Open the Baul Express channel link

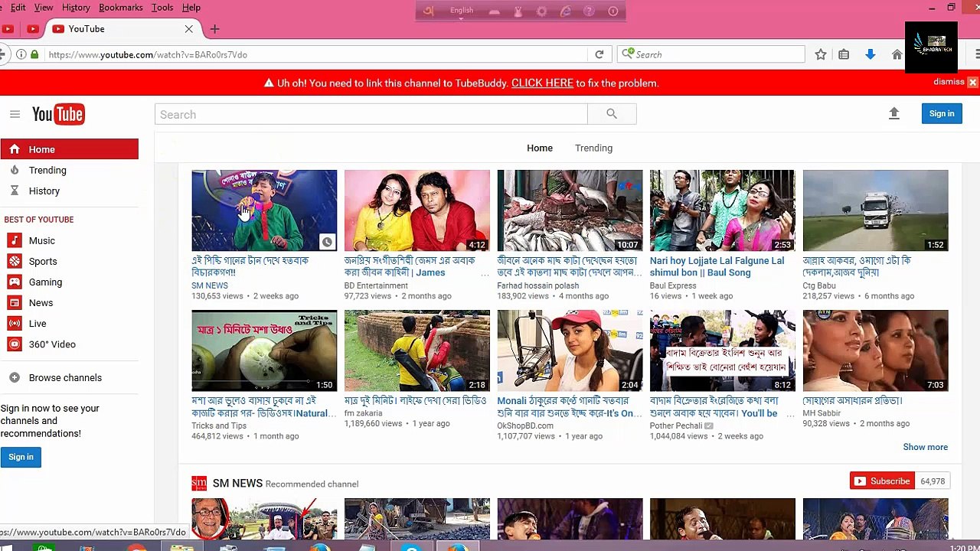click(673, 285)
